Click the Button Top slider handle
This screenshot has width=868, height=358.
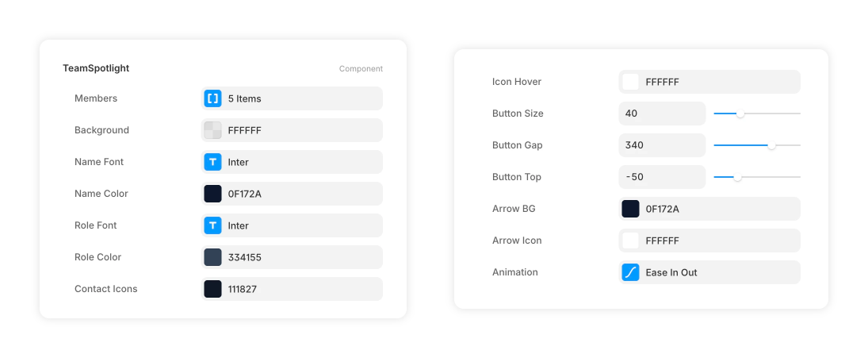tap(737, 177)
